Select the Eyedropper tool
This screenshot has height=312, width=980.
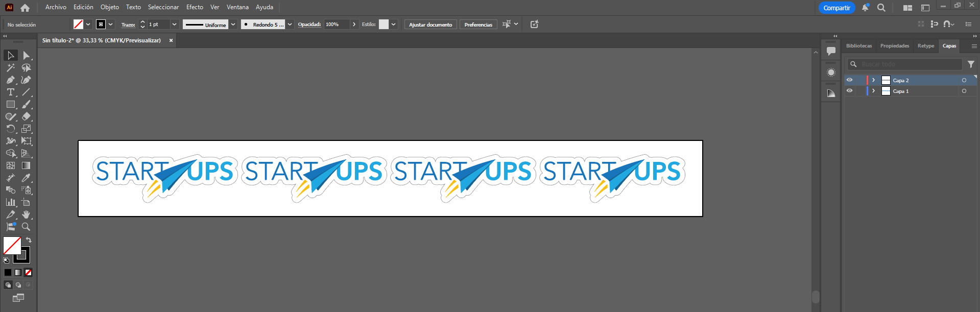click(26, 178)
